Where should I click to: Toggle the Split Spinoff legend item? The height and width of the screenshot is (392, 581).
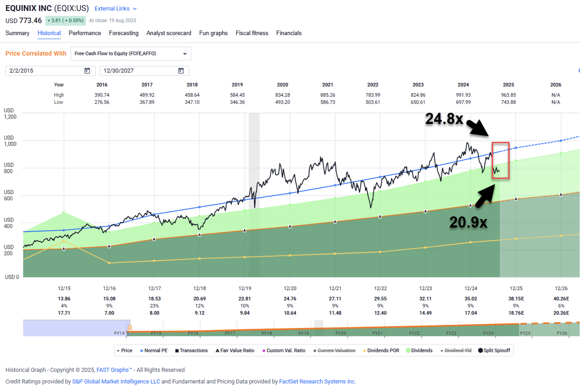coord(494,351)
